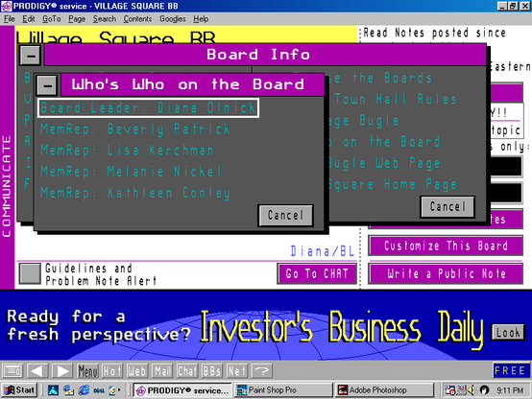Click Write a Public Note button
532x399 pixels.
point(446,273)
